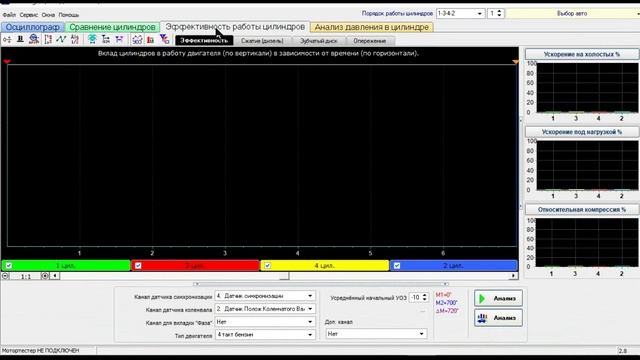Select the Сжатие (дизель) sub-tab

[x=262, y=41]
